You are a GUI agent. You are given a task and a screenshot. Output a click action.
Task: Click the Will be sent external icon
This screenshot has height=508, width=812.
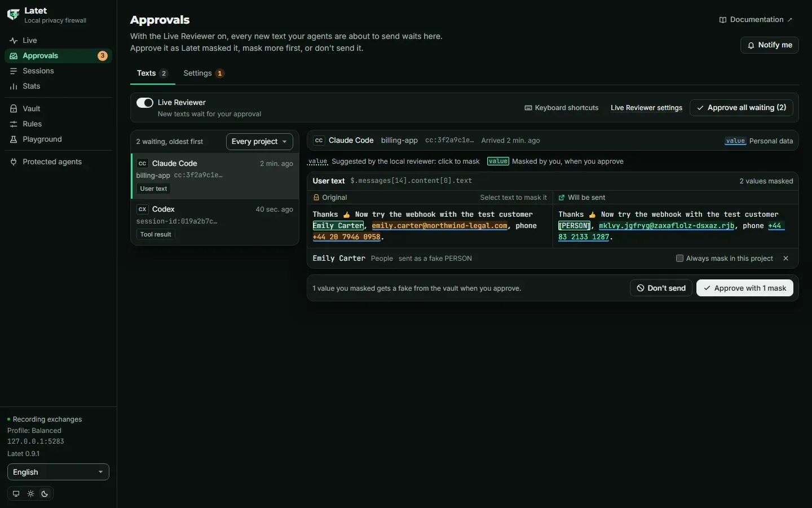tap(562, 198)
